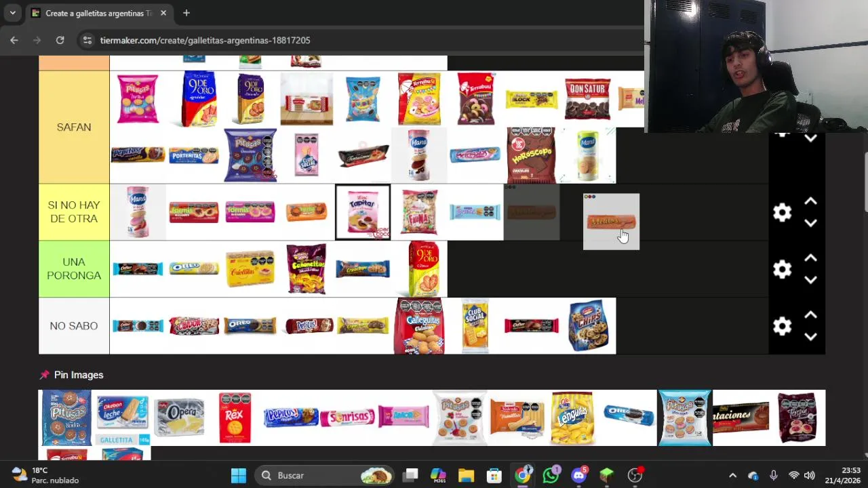The height and width of the screenshot is (488, 868).
Task: Select Tapitas bag in SI NO HAY row
Action: 363,212
